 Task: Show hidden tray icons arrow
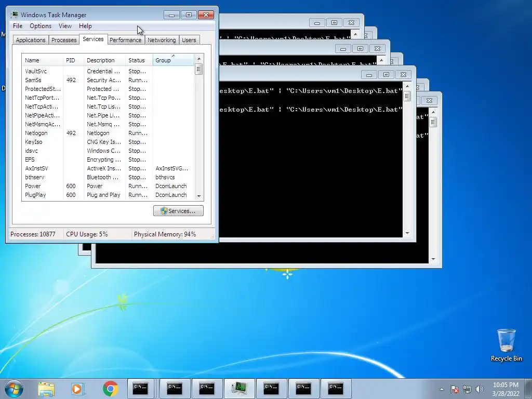point(442,389)
